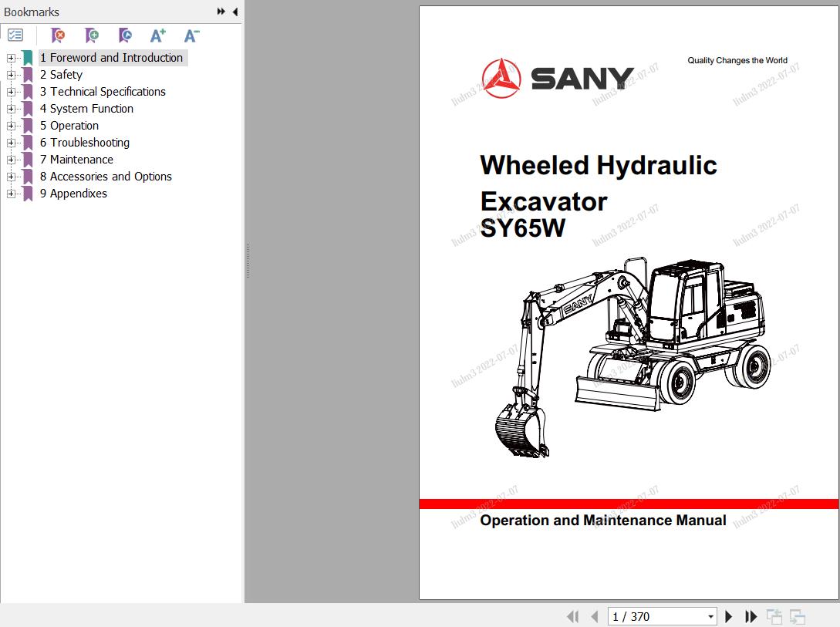This screenshot has height=627, width=840.
Task: Select the Delete Bookmark icon
Action: [58, 35]
